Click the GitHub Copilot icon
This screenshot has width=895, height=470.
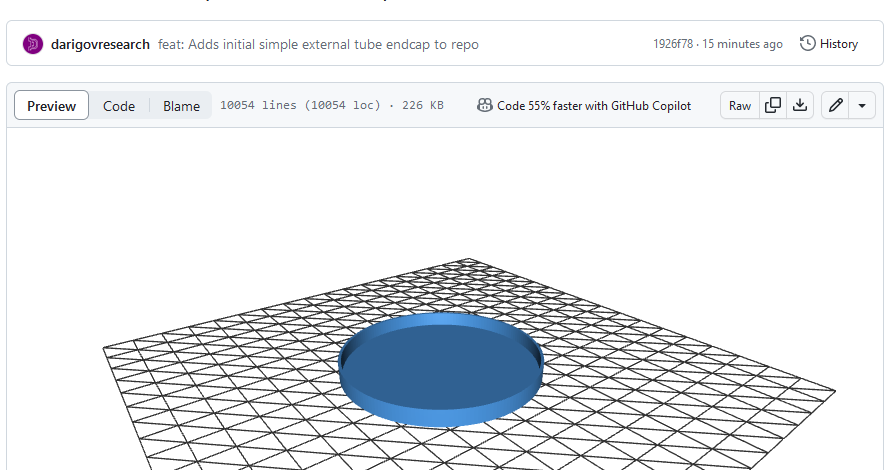pos(484,106)
